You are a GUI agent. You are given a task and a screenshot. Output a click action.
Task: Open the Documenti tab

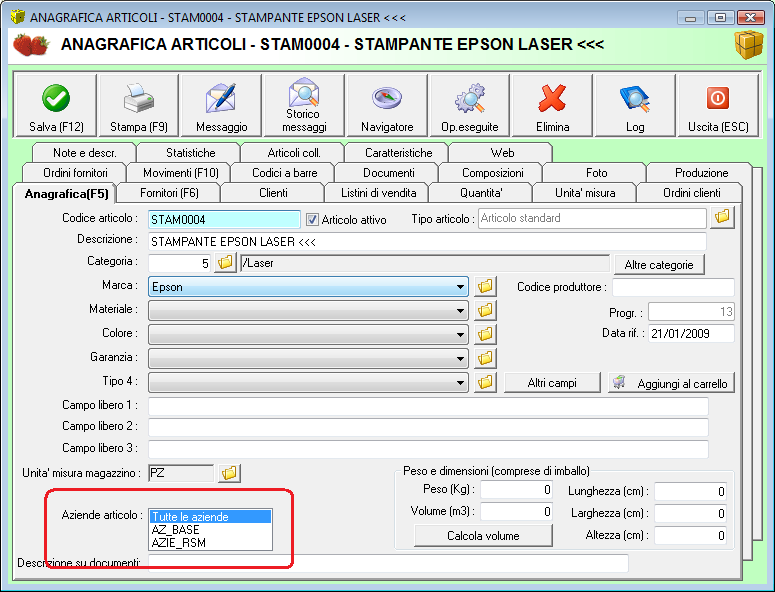[388, 173]
